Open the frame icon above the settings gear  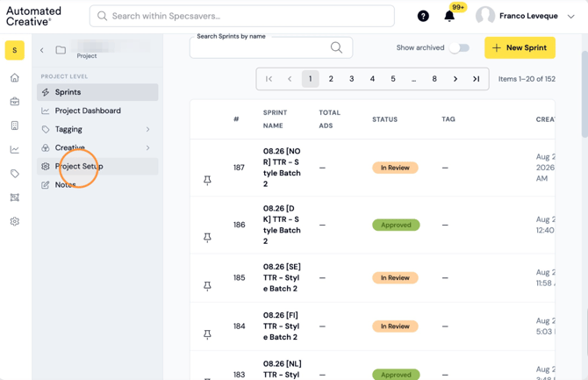point(15,197)
